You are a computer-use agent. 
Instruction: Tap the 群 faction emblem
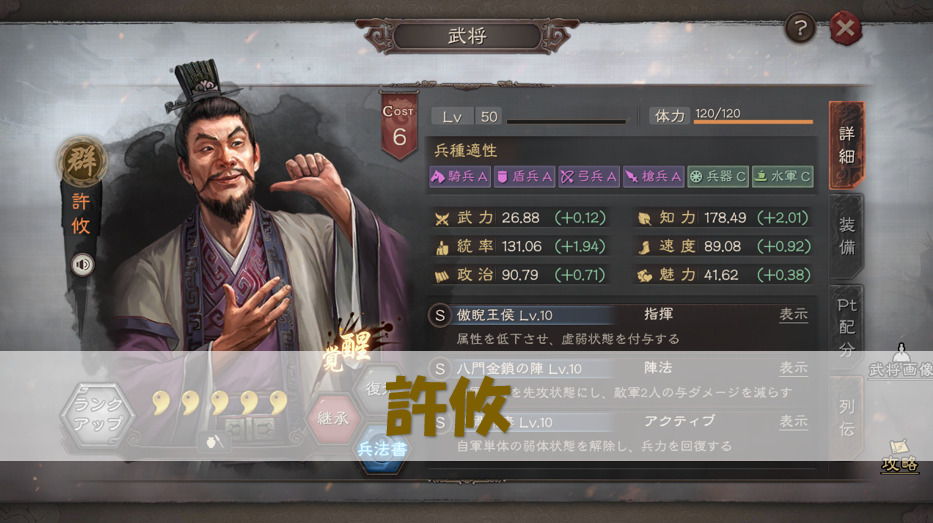tap(82, 161)
